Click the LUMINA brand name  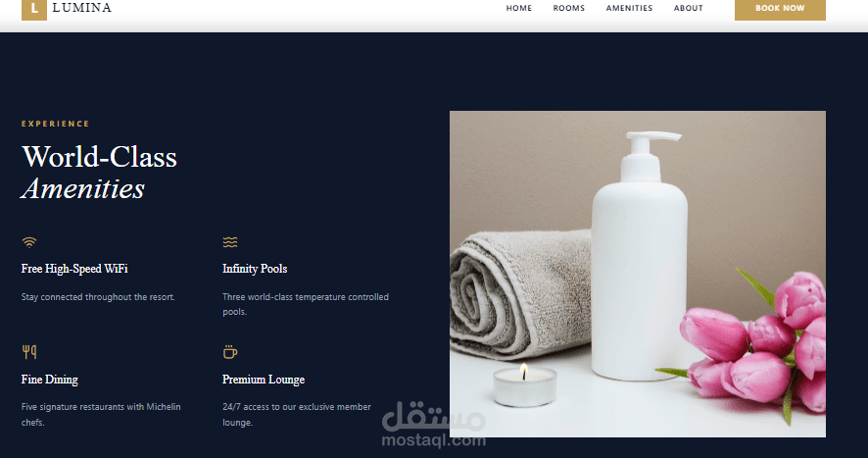click(82, 8)
